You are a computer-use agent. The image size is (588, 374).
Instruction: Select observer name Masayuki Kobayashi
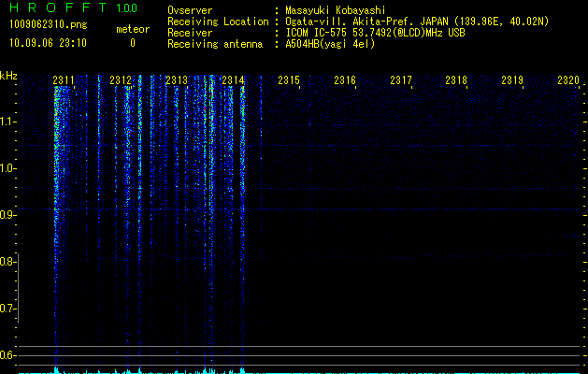(336, 10)
